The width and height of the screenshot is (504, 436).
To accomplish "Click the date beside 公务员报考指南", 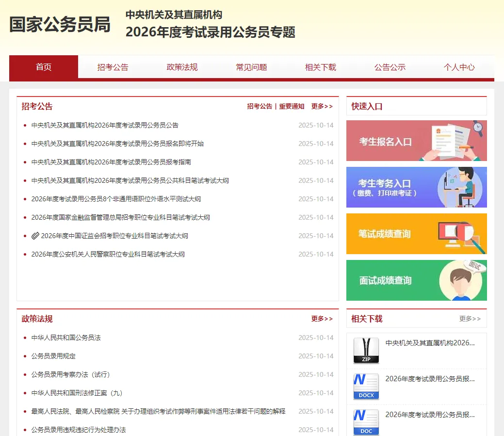I will point(316,162).
